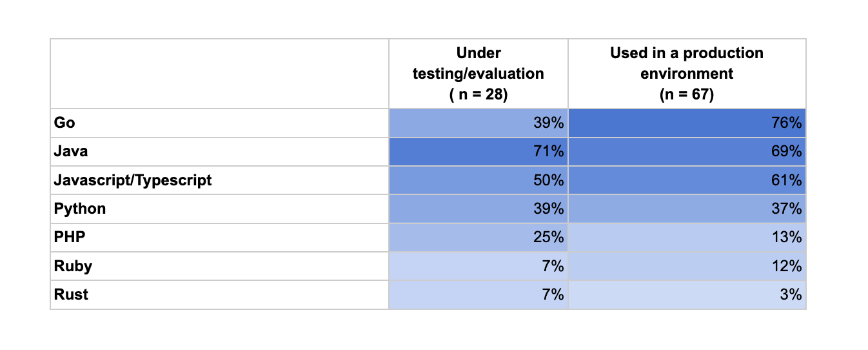Select the Python row label
Screen dimensions: 868x350
coord(80,209)
